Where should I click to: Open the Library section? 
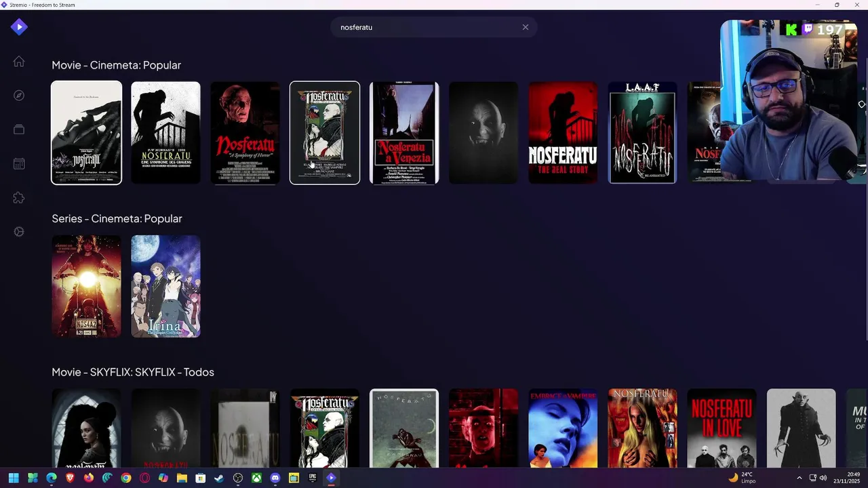(19, 129)
